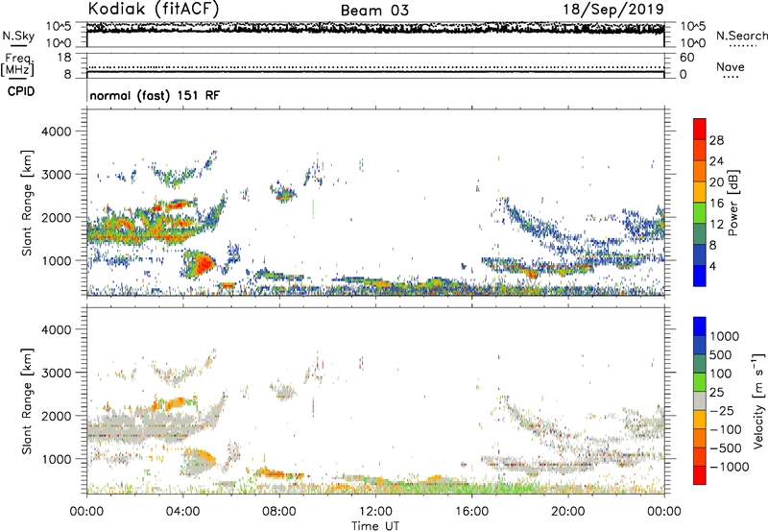Screen dimensions: 768x532
Task: Click the colorbar value '20' on Power scale
Action: tap(716, 182)
